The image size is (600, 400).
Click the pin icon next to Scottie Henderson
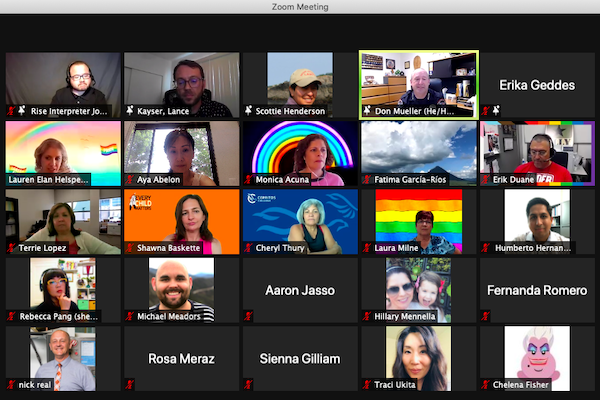[248, 111]
